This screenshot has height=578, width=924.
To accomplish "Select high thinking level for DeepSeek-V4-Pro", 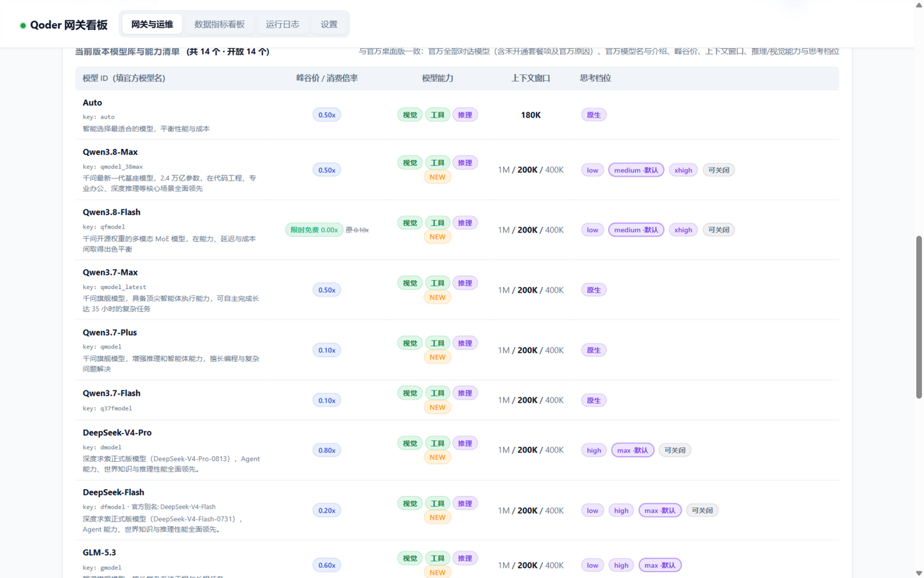I will 594,450.
